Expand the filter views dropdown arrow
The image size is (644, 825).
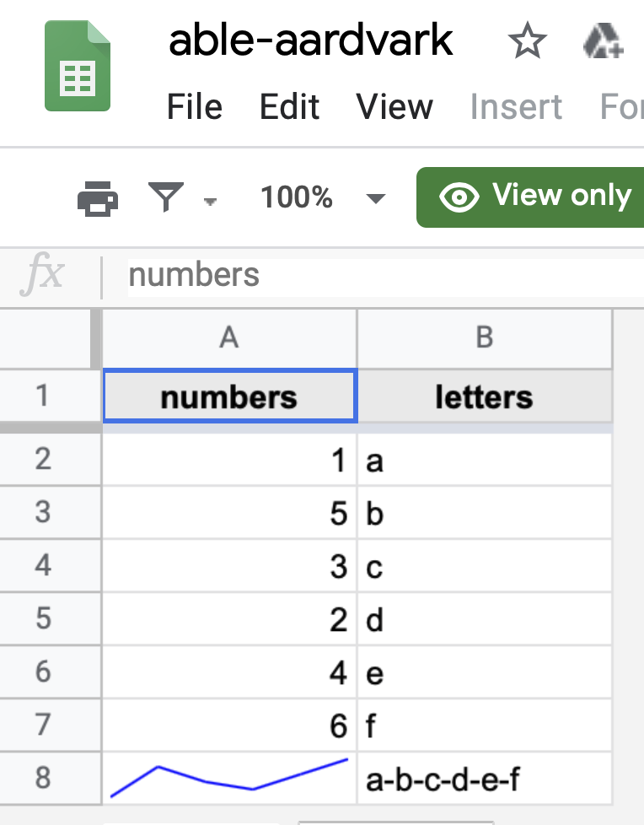click(x=210, y=201)
